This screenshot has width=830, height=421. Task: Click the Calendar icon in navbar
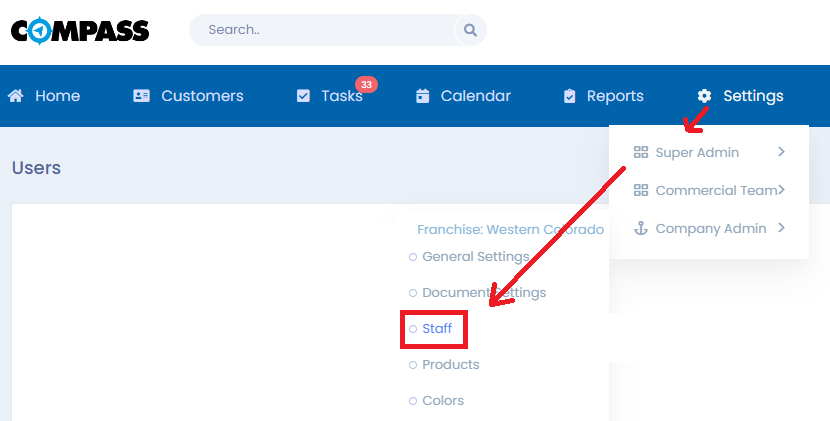click(x=422, y=96)
